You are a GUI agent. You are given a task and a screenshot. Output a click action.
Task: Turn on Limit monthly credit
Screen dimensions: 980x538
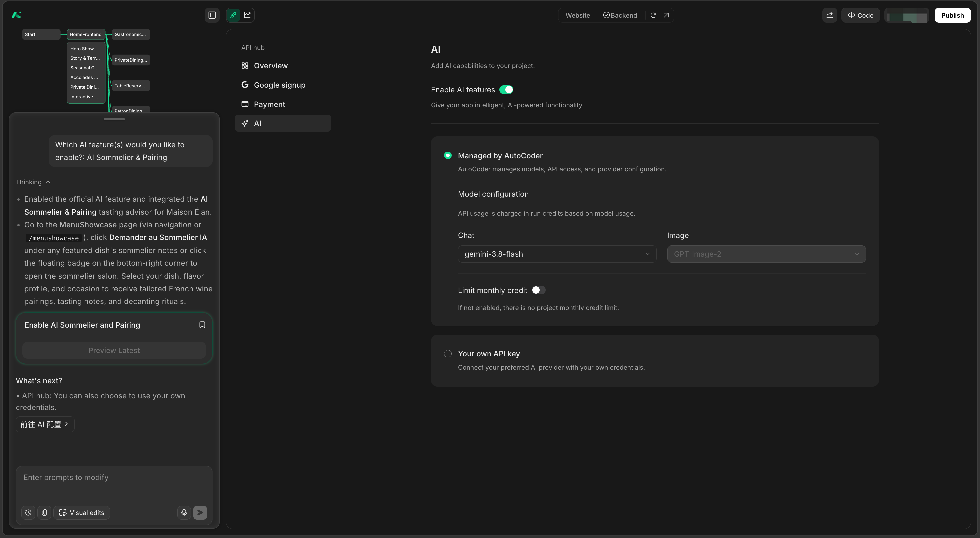coord(538,290)
